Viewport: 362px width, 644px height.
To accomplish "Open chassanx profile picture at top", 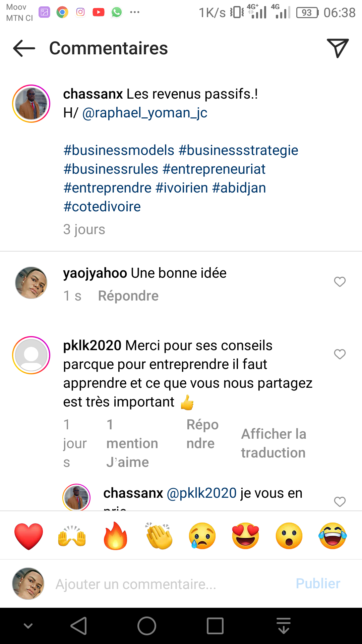I will pos(31,104).
